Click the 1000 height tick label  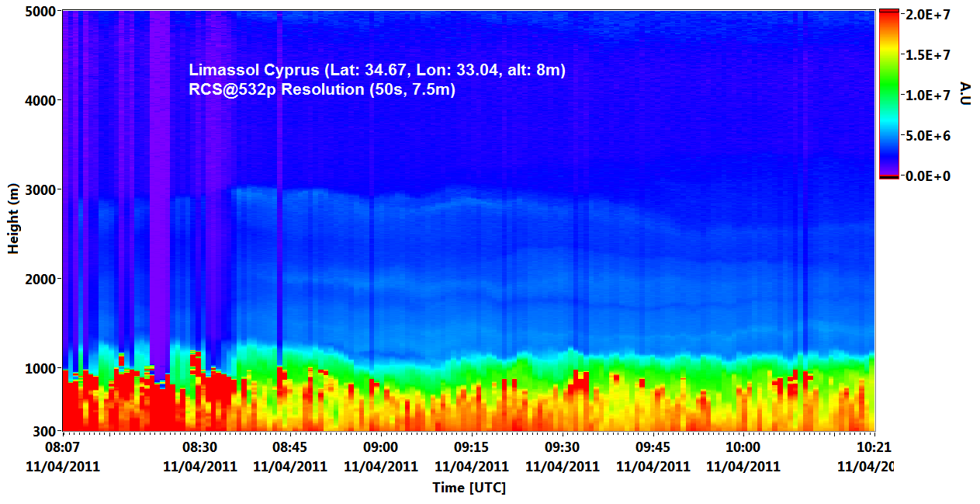click(x=38, y=367)
